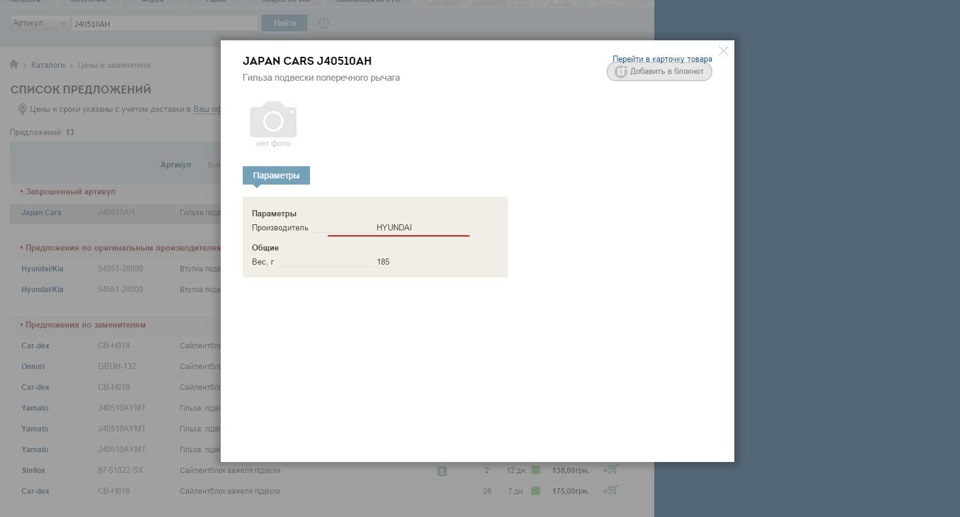Click 'СПИСОК ПРЕДЛОЖЕНИЙ' page heading
The width and height of the screenshot is (960, 517).
81,89
